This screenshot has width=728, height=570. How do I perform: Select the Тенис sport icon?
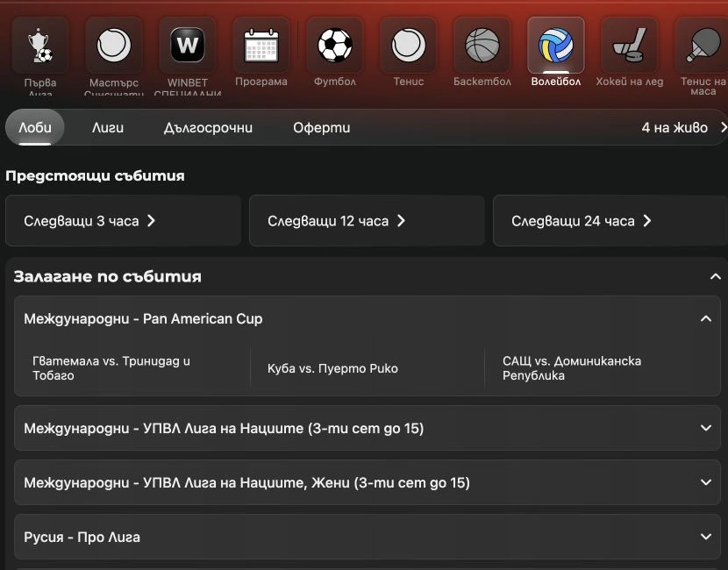pos(409,46)
